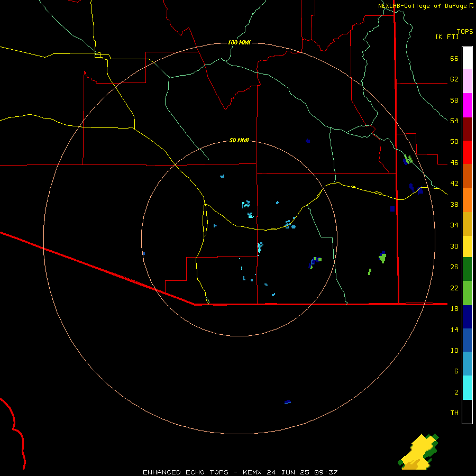Choose the navy blue legend band

click(467, 317)
